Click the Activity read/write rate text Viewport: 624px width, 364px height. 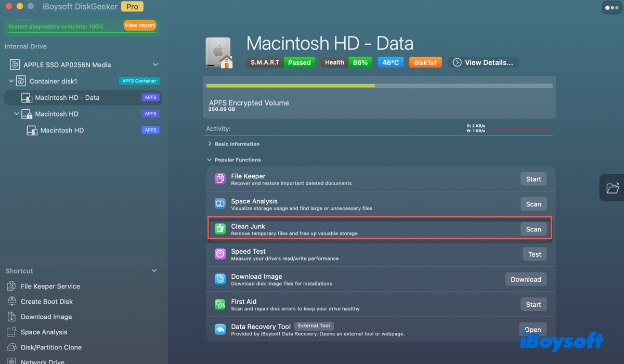click(x=476, y=128)
